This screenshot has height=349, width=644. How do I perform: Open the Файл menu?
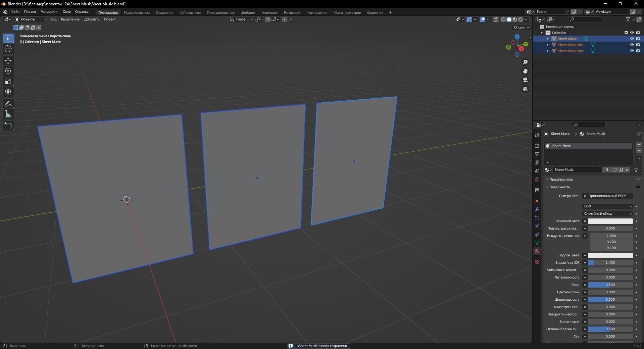click(x=15, y=12)
